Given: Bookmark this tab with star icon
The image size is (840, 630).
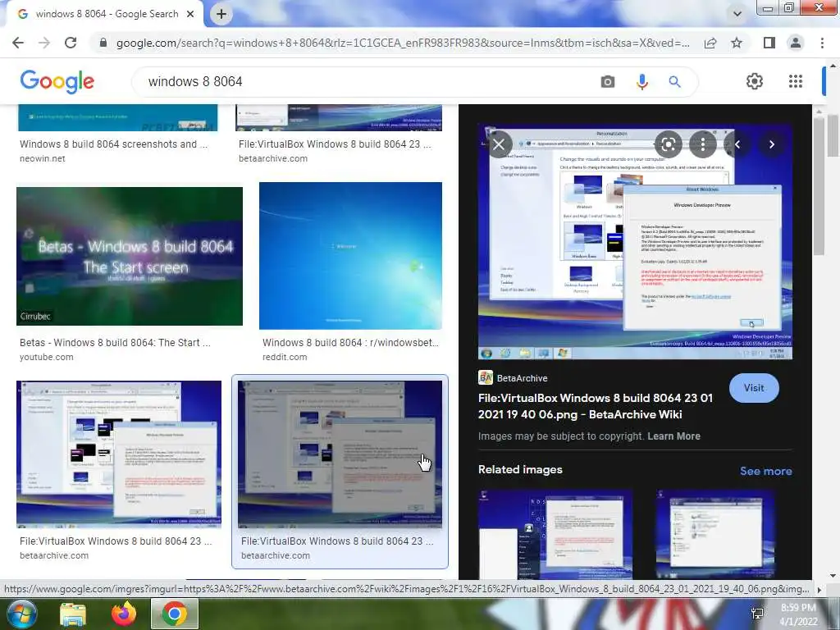Looking at the screenshot, I should pos(737,43).
